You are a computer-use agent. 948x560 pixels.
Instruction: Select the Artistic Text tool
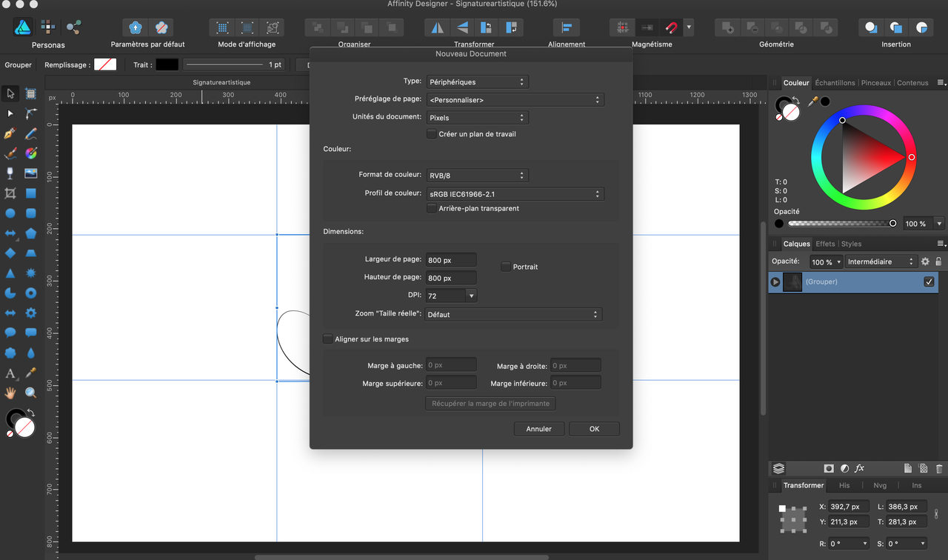pyautogui.click(x=10, y=373)
